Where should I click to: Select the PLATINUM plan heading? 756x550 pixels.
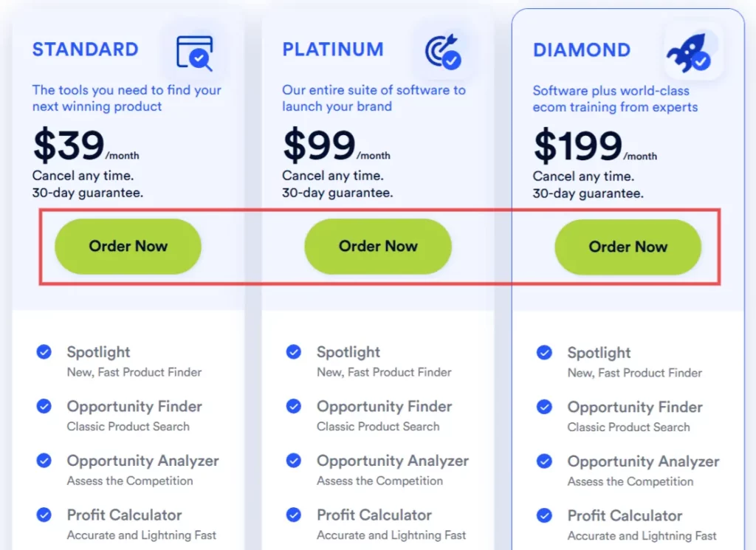pos(333,49)
